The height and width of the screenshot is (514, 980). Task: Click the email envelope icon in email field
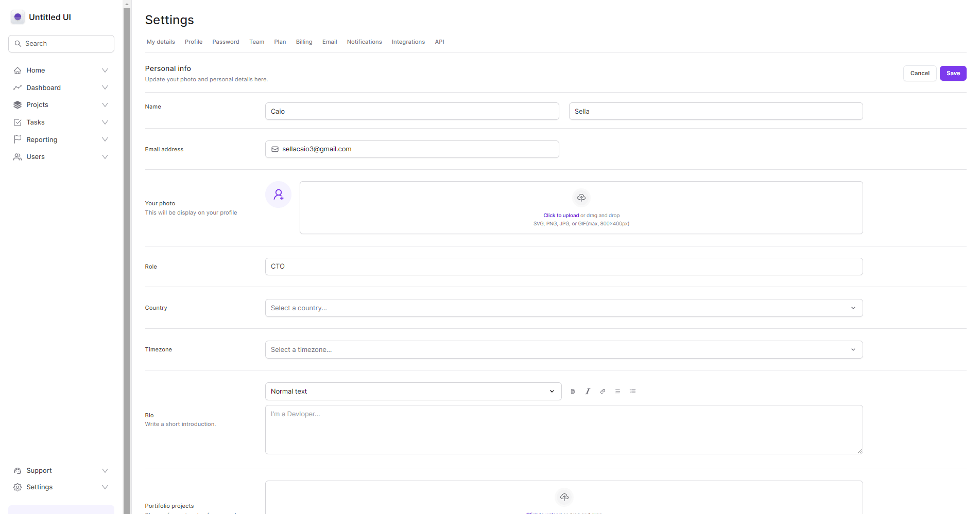(275, 149)
